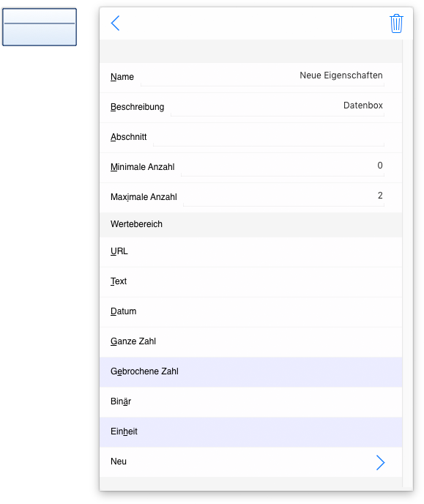Click the trash can delete icon
The height and width of the screenshot is (504, 424).
[x=396, y=23]
